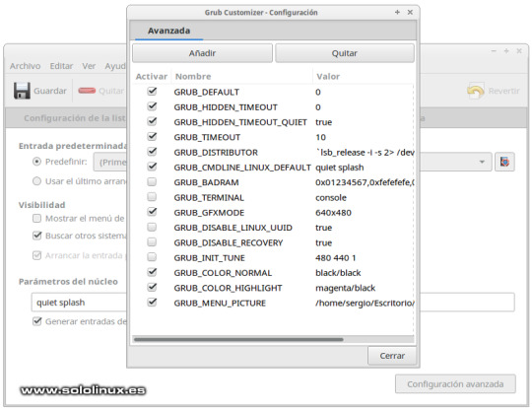Open the Archivo menu
This screenshot has height=408, width=532.
point(25,66)
